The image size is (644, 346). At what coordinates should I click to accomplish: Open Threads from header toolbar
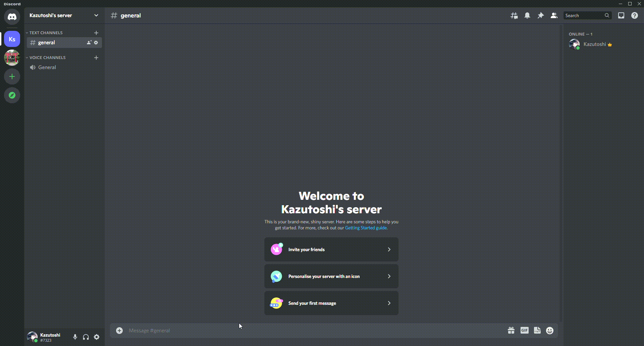(x=514, y=15)
